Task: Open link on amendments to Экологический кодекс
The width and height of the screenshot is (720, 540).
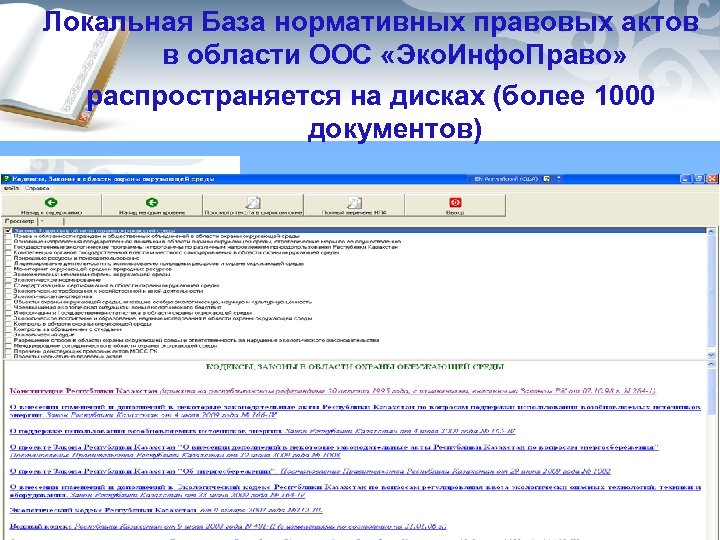Action: click(355, 491)
